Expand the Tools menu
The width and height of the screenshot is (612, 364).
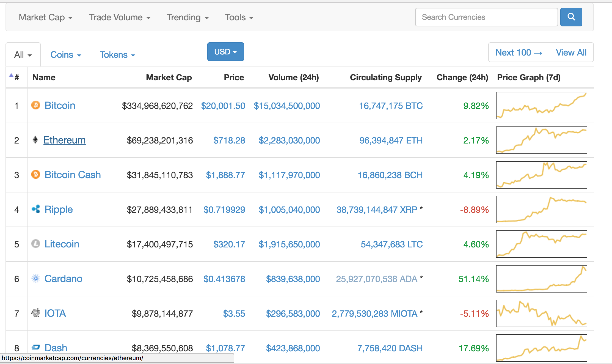(x=239, y=17)
